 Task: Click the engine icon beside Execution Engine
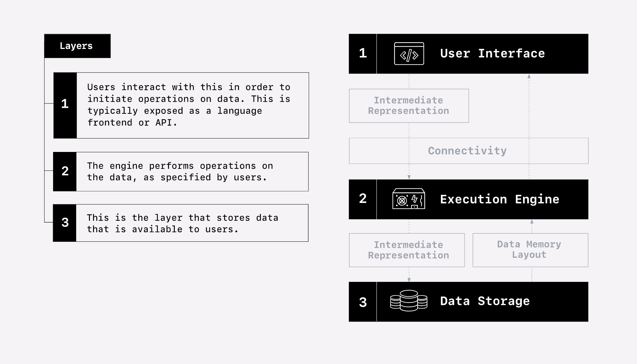[408, 199]
